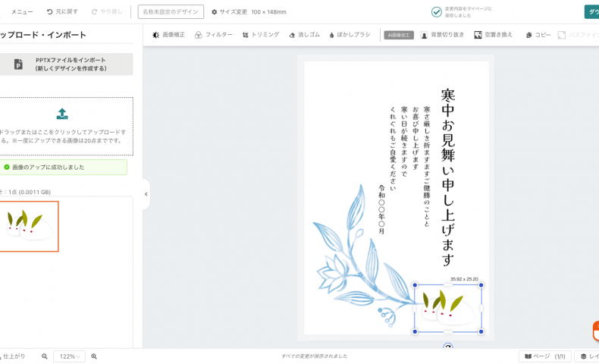Image resolution: width=599 pixels, height=364 pixels.
Task: Zoom in with the plus magnifier
Action: click(94, 356)
